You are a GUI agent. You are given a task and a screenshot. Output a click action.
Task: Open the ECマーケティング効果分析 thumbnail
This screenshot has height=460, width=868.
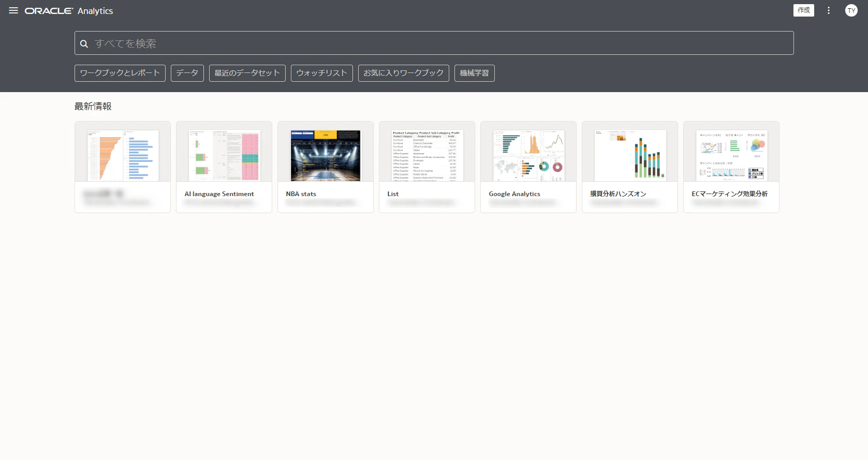[731, 155]
